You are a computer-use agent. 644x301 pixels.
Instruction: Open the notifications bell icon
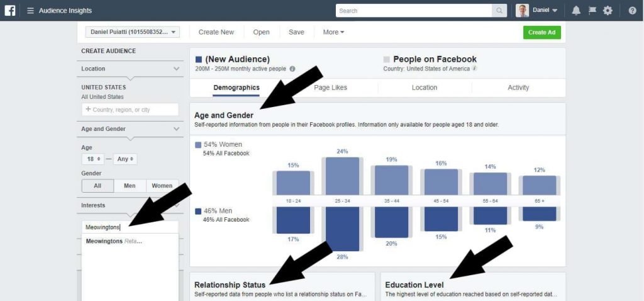click(x=576, y=11)
